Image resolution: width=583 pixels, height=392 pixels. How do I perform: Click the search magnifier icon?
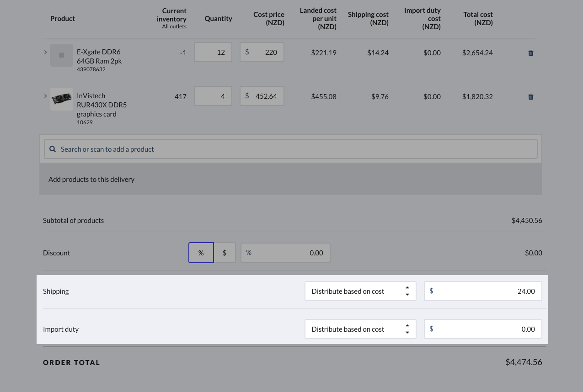(53, 149)
